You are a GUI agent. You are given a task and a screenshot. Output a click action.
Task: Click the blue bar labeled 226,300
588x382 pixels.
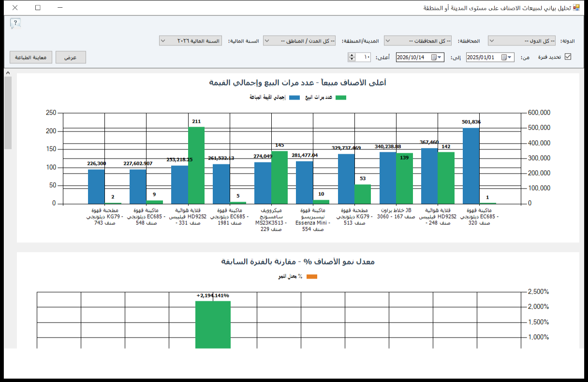[96, 187]
